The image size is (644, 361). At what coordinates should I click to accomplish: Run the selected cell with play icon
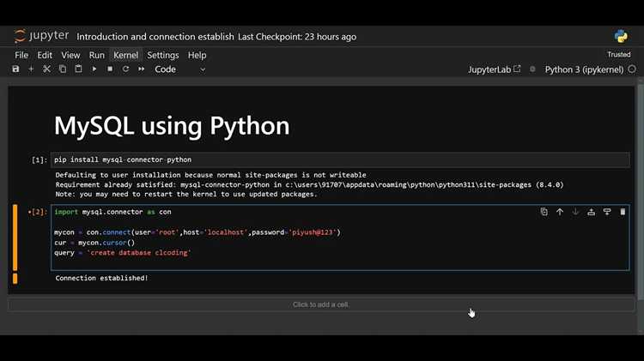click(94, 69)
